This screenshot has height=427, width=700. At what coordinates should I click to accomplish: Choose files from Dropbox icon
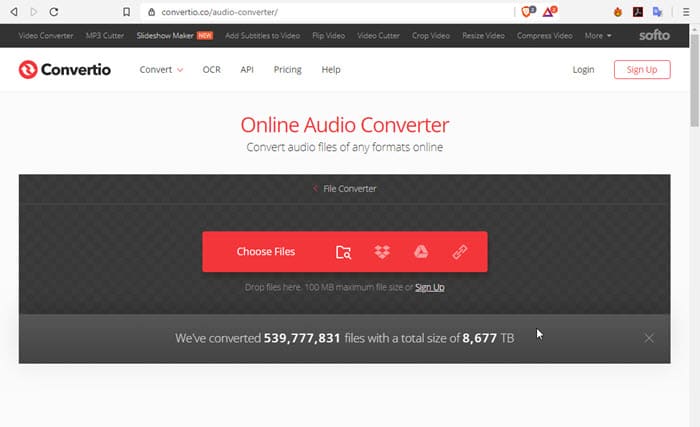382,252
